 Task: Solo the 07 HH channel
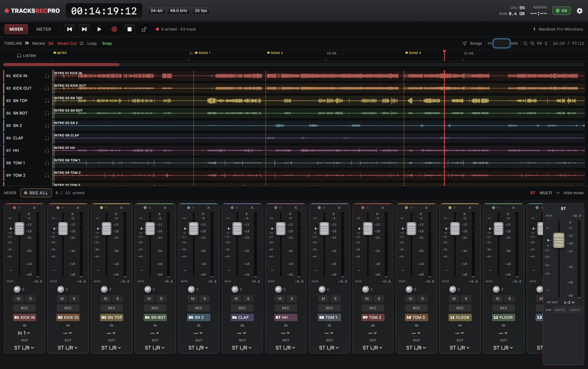coord(292,299)
